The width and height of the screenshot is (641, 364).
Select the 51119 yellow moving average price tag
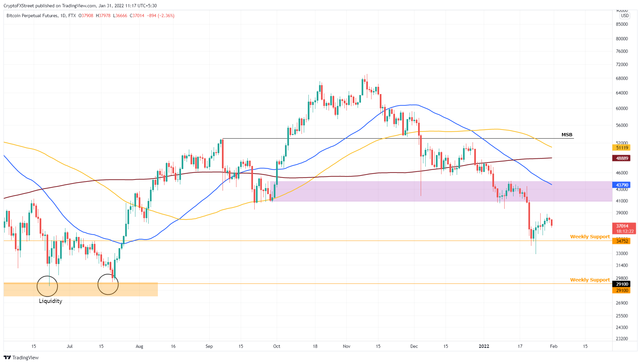(622, 148)
